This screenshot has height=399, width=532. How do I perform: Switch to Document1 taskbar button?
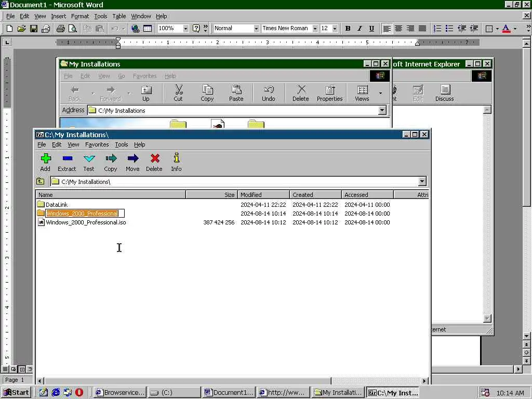click(x=229, y=393)
